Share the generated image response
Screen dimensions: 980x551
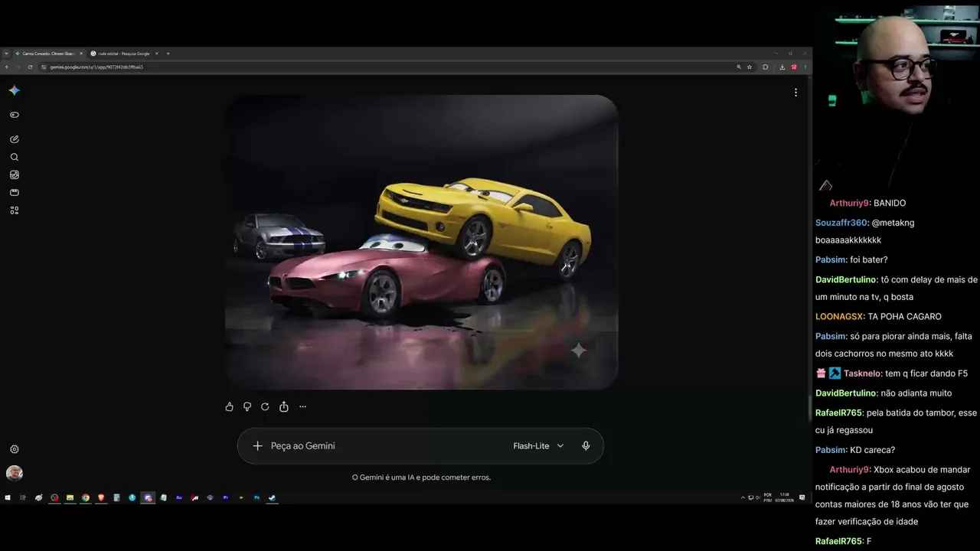click(283, 407)
